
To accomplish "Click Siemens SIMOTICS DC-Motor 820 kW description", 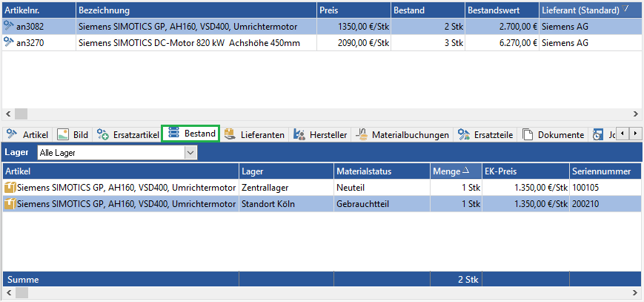I will pos(189,43).
